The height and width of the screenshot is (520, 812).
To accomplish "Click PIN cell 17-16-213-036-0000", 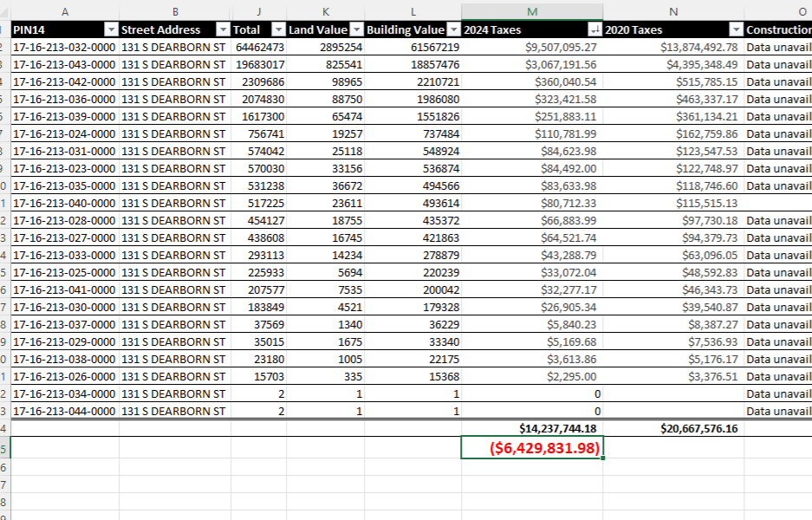I will (x=65, y=99).
